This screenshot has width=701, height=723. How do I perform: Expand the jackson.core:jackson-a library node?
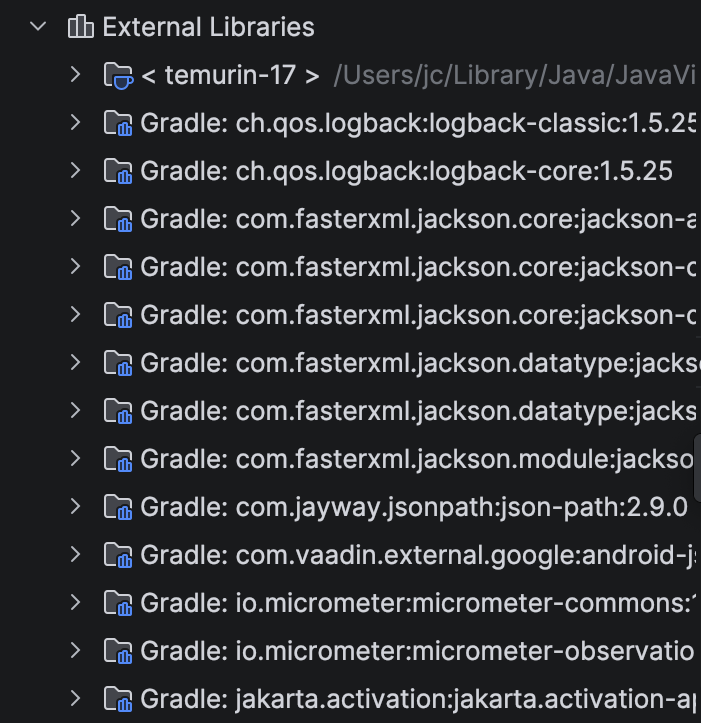76,218
